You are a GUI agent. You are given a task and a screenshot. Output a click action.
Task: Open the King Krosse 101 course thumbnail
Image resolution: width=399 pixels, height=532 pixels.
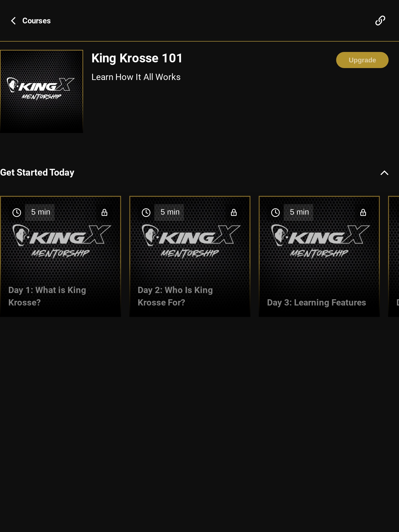click(42, 91)
